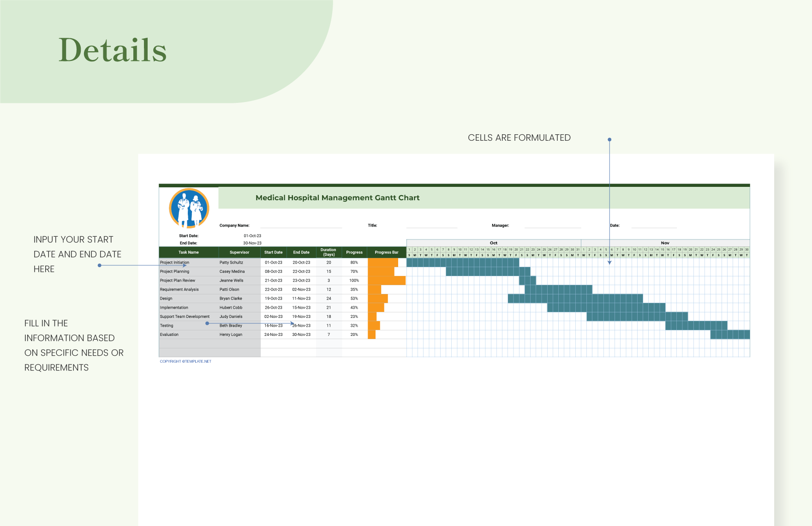Screen dimensions: 812x526
Task: Click the Supervisor column header
Action: [239, 252]
